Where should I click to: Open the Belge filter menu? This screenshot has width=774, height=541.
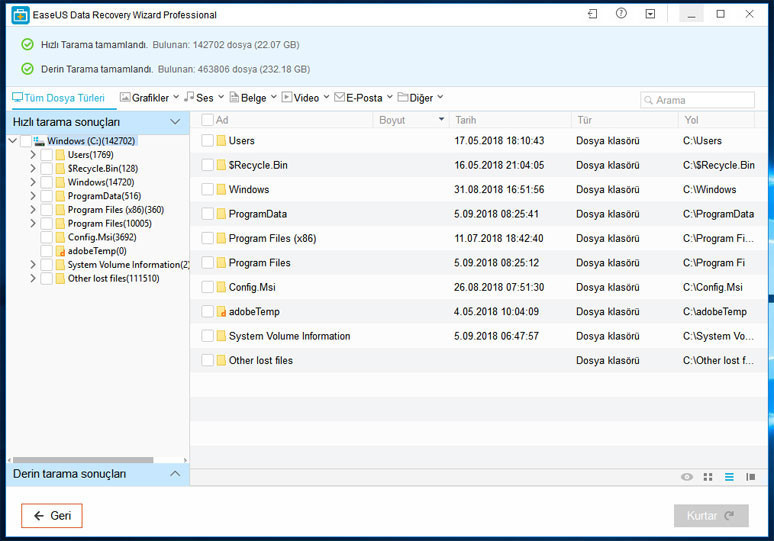click(x=253, y=98)
